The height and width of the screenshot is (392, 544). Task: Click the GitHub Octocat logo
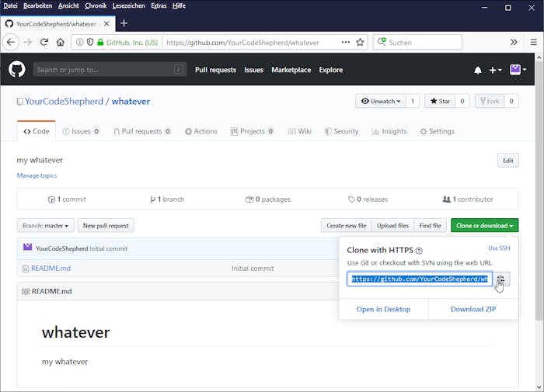(17, 69)
